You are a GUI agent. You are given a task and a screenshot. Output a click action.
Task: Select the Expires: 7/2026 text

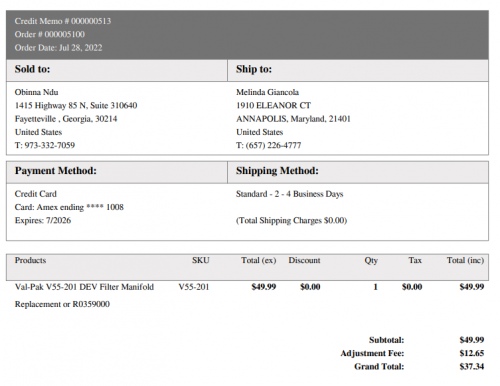click(x=43, y=221)
